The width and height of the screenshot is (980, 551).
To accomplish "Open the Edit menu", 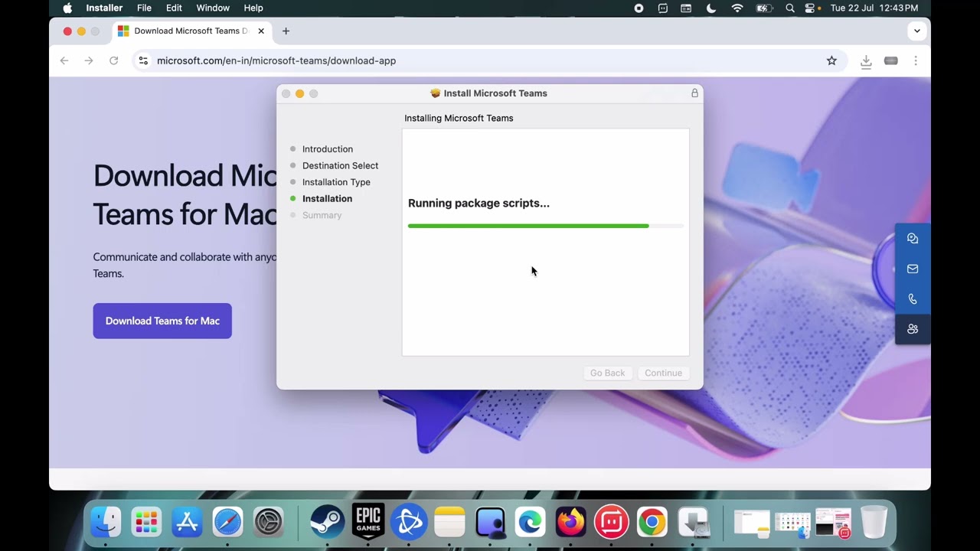I will coord(174,8).
